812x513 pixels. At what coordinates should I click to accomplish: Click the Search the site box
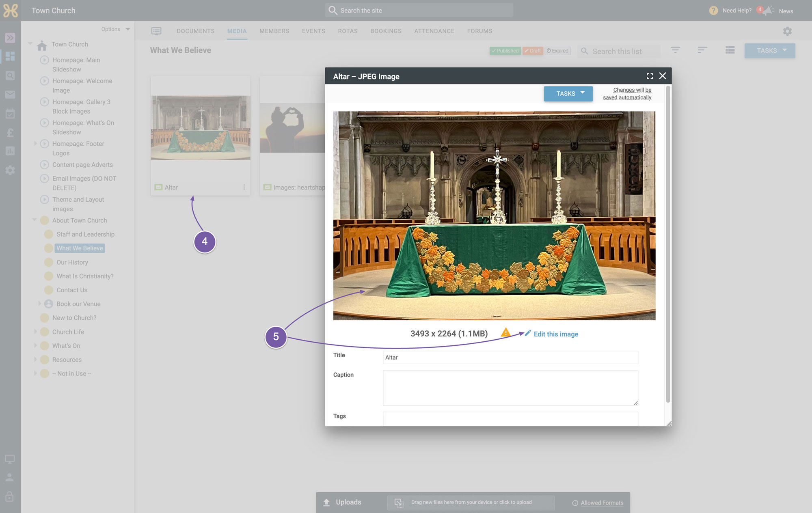419,11
